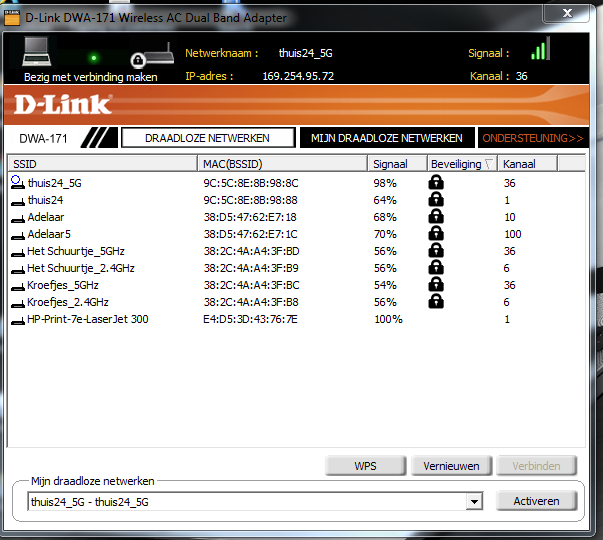Screen dimensions: 603x540
Task: Click the IP address 169.254.95.72 in the header
Action: pos(298,76)
